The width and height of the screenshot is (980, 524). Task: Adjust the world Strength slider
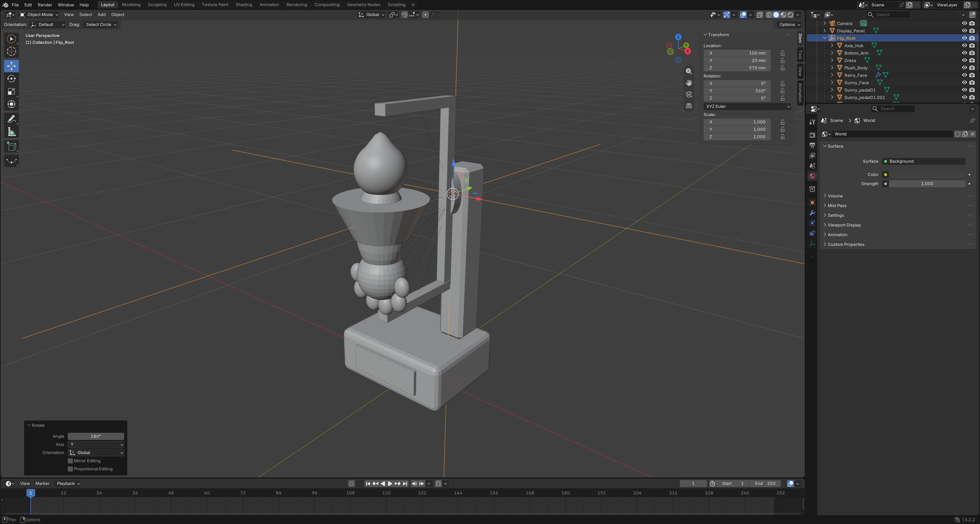(x=927, y=184)
